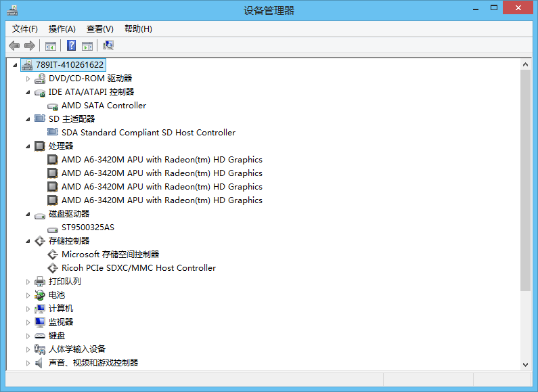Click the 存储控制器 category icon
The height and width of the screenshot is (392, 538).
[x=40, y=241]
